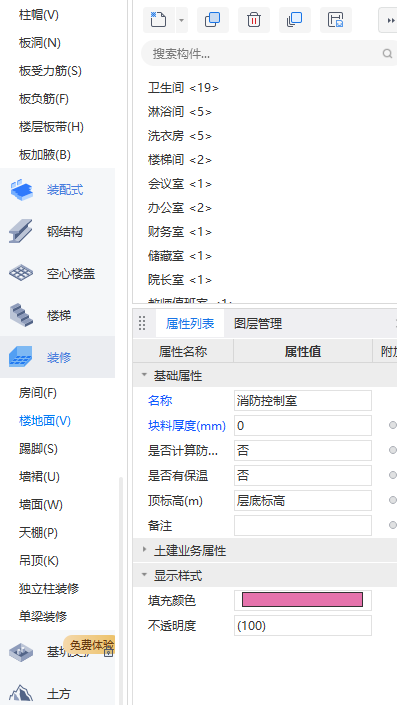The width and height of the screenshot is (397, 705).
Task: Select 会议室 <1> in component list
Action: (180, 183)
